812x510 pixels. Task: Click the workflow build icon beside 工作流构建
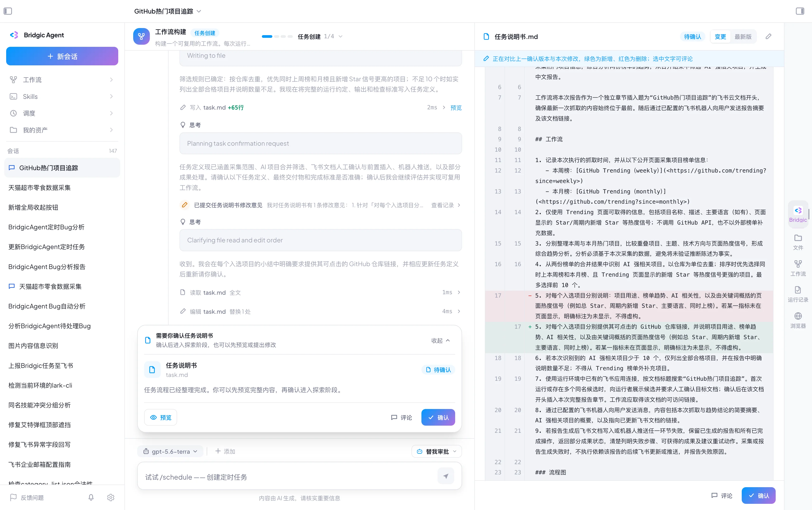[x=142, y=36]
